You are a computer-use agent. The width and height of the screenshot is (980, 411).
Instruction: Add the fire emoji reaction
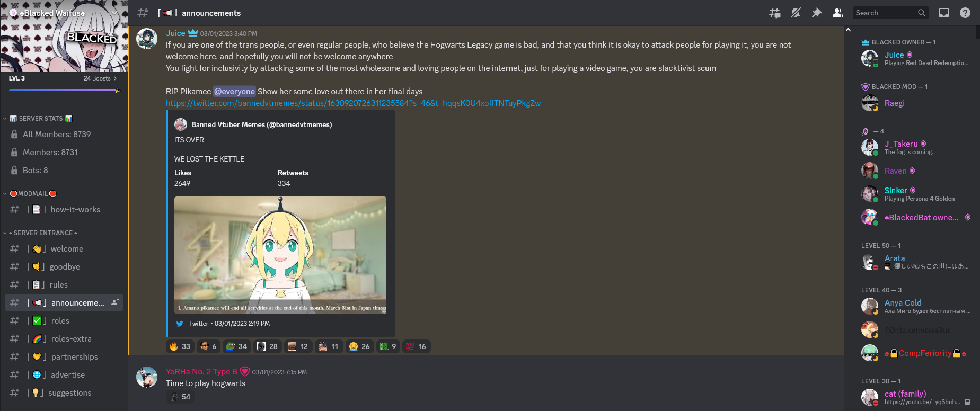tap(180, 346)
